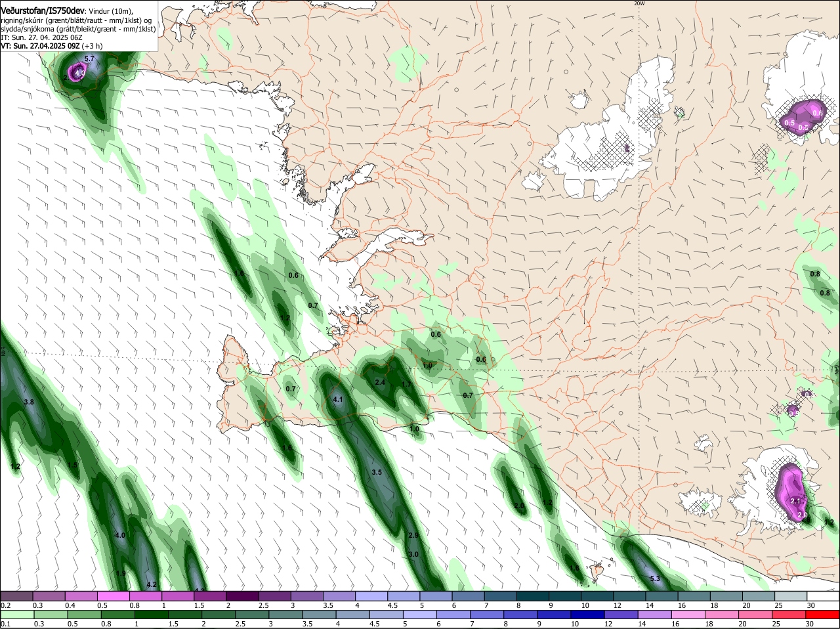840x629 pixels.
Task: Select the teal 12 swatch in top legend row
Action: pyautogui.click(x=629, y=596)
